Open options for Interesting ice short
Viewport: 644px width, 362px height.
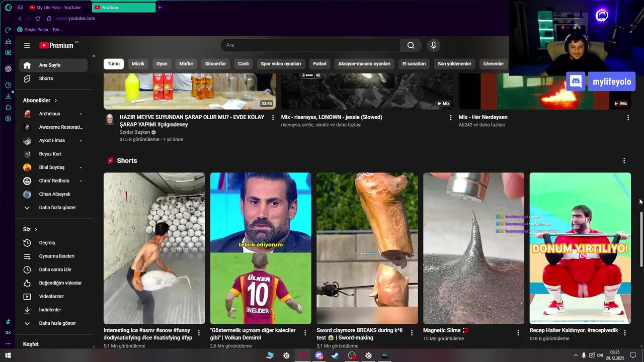[199, 332]
